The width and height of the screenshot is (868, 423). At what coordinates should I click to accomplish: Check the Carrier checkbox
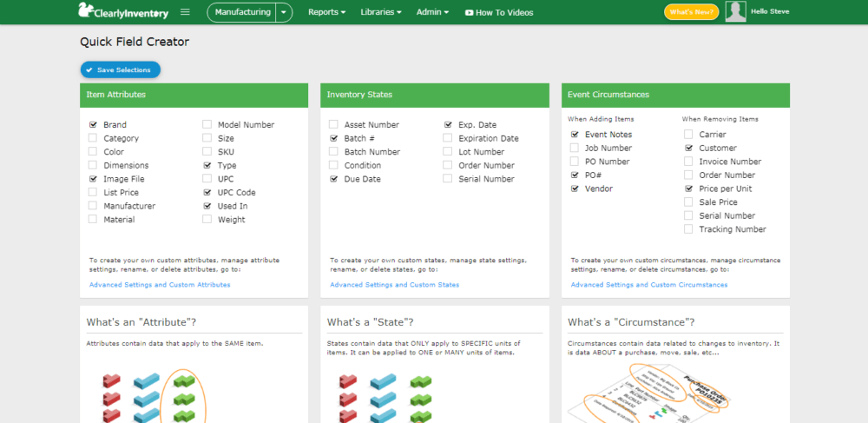(x=688, y=134)
